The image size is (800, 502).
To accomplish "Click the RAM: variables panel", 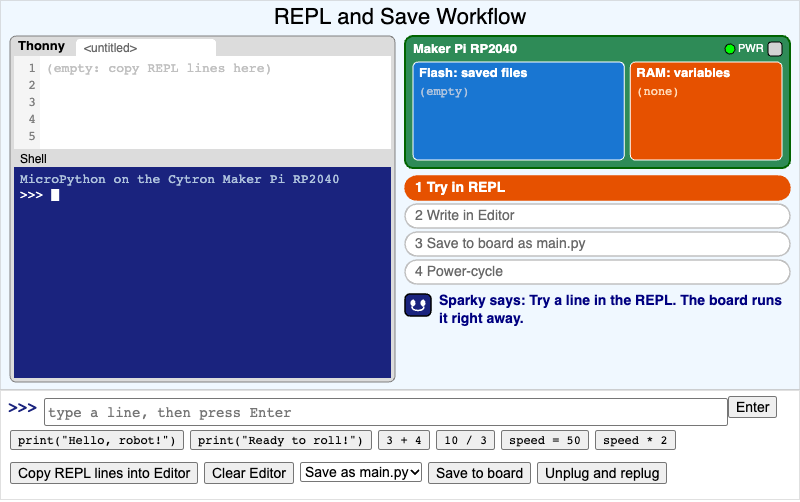I will pos(706,111).
